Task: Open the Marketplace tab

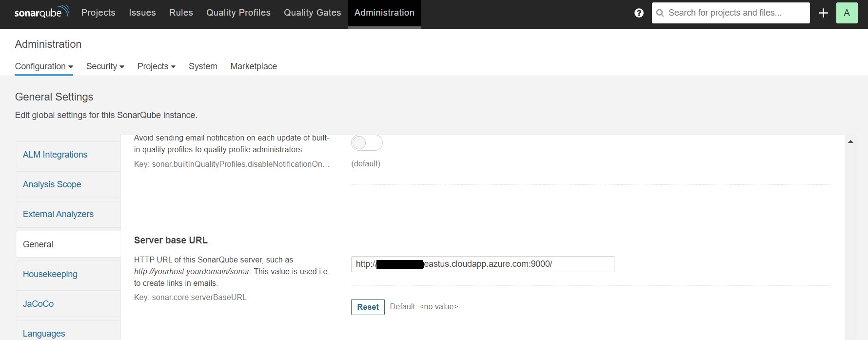Action: pos(254,66)
